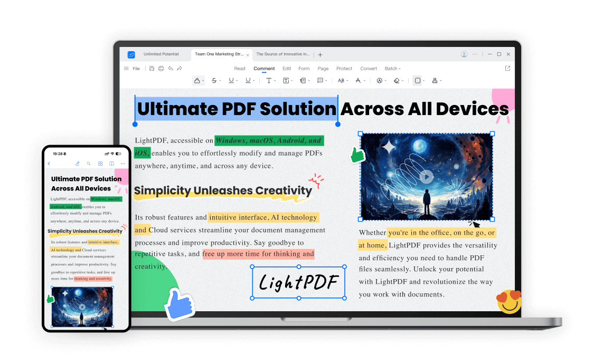The width and height of the screenshot is (594, 364).
Task: Add a sticky note Comment
Action: tap(320, 80)
